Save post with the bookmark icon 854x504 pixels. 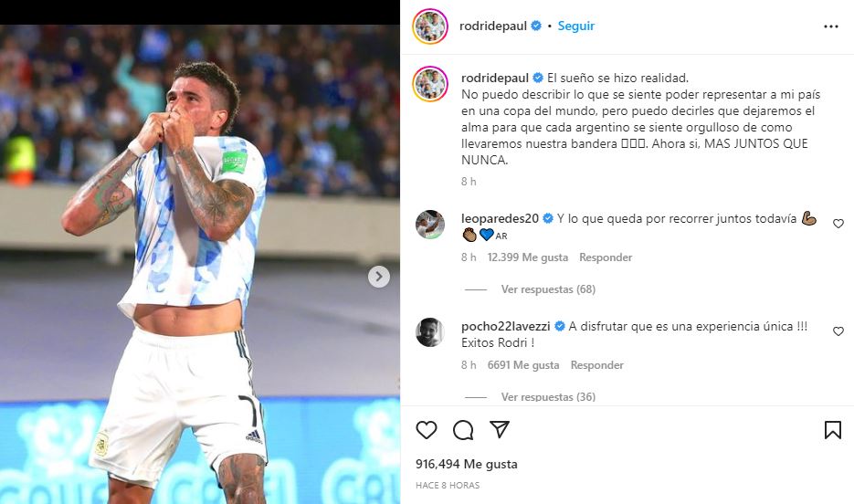click(x=833, y=430)
